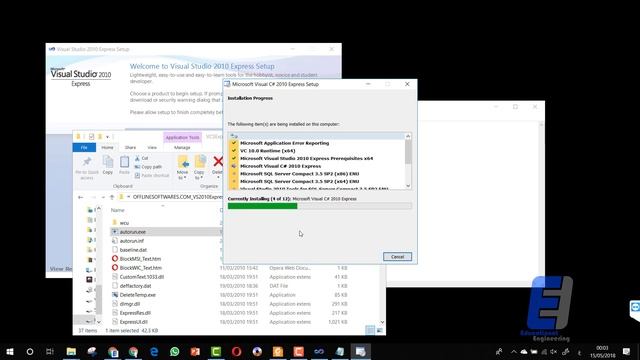Image resolution: width=640 pixels, height=360 pixels.
Task: Show hidden system tray icons chevron
Action: pos(513,351)
